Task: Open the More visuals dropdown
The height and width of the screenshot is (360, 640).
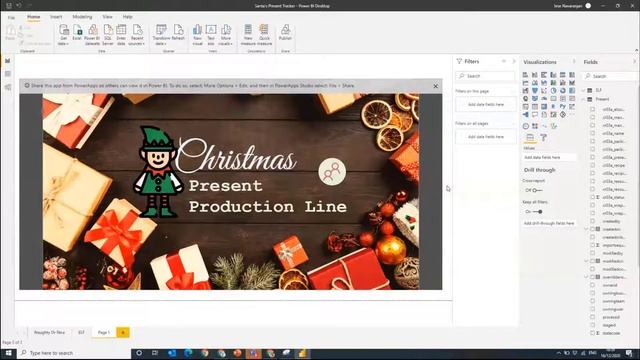Action: pyautogui.click(x=225, y=35)
